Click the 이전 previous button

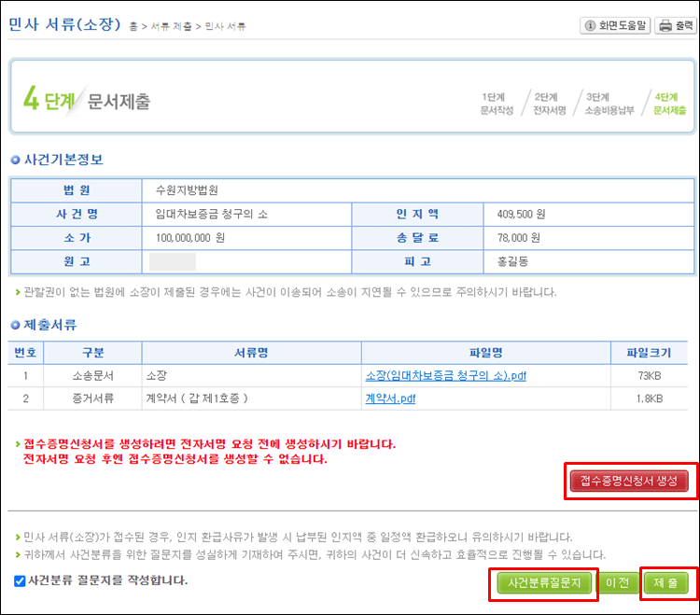click(618, 582)
